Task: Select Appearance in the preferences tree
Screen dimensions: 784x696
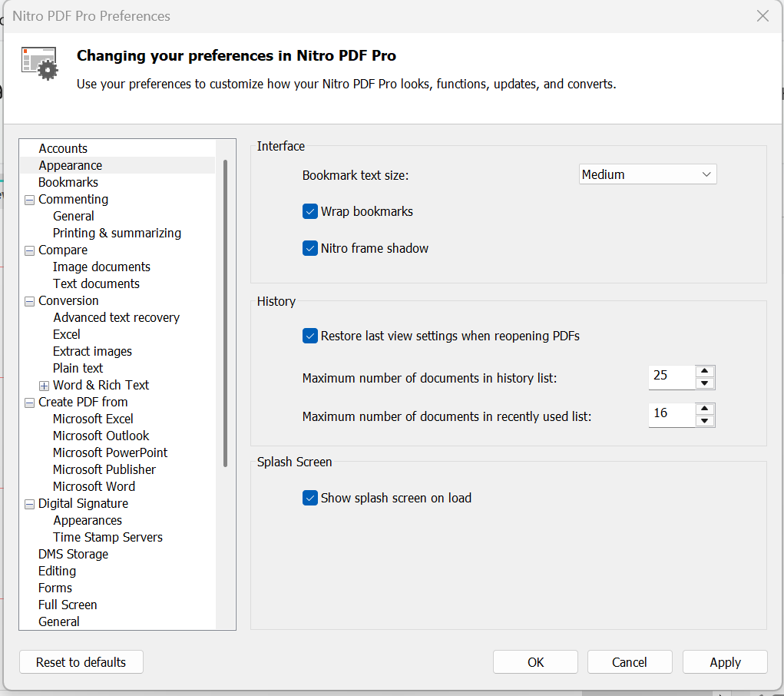Action: pyautogui.click(x=70, y=166)
